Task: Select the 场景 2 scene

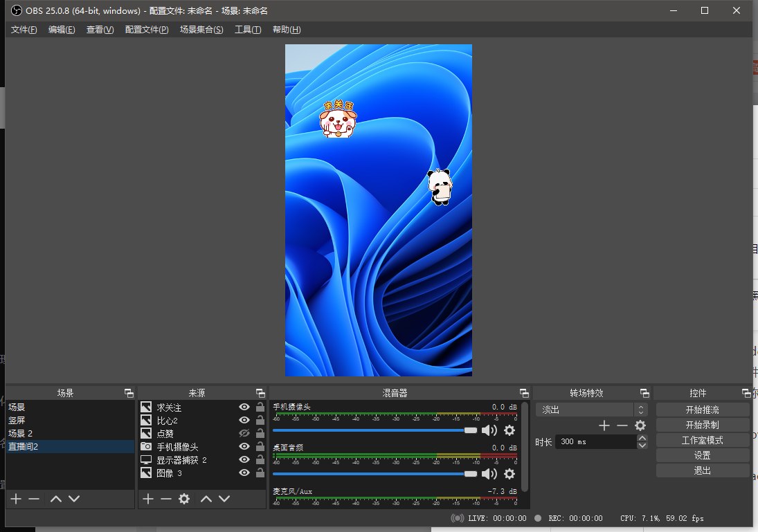Action: [x=70, y=433]
